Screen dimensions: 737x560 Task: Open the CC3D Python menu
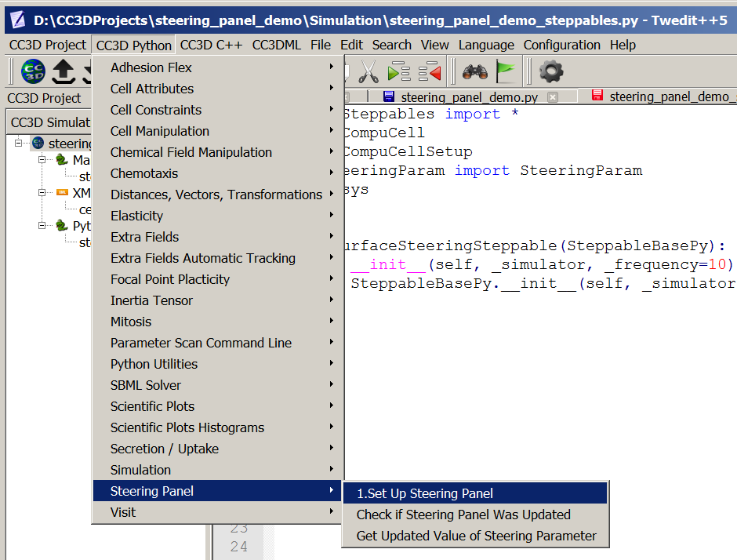point(133,45)
